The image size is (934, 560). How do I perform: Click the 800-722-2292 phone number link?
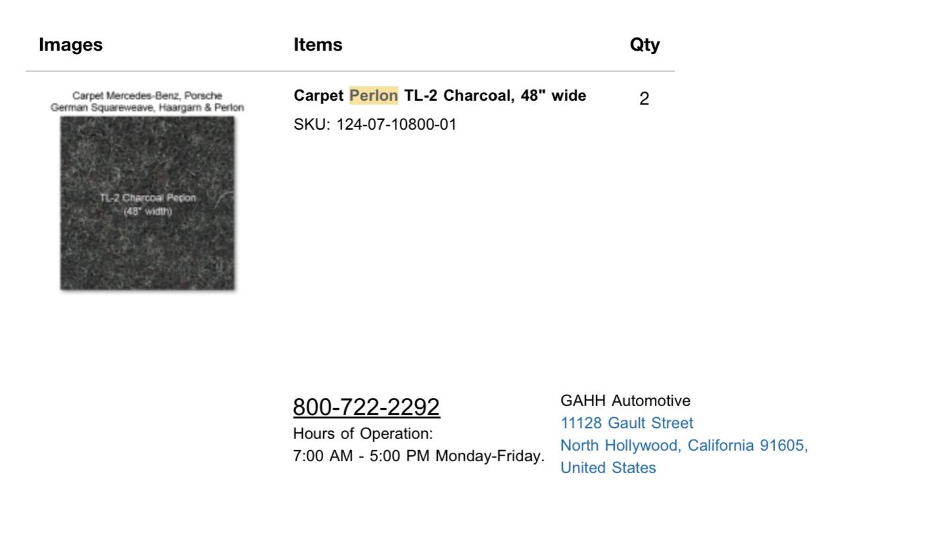366,407
